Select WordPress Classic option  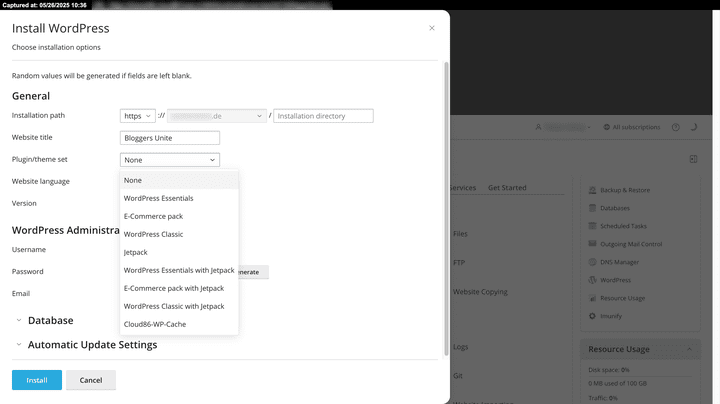(x=179, y=234)
